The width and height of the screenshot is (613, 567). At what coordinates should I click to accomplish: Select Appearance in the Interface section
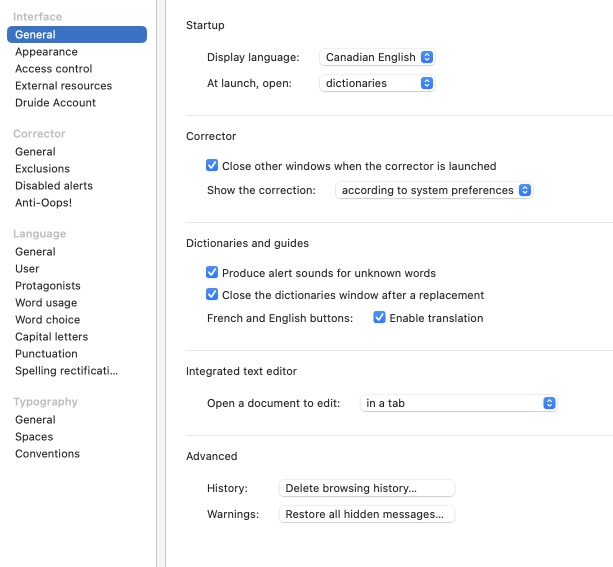tap(46, 52)
